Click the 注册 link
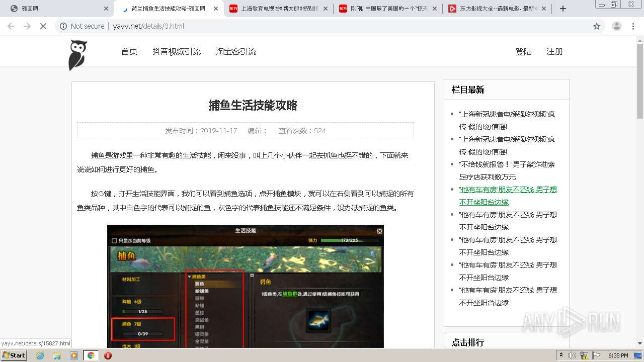The height and width of the screenshot is (362, 644). pyautogui.click(x=554, y=51)
